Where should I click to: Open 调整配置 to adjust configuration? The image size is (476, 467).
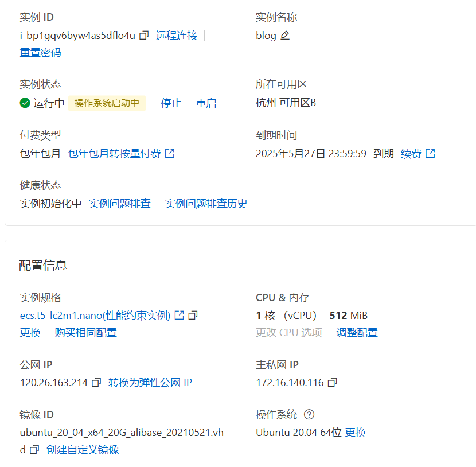click(x=357, y=333)
